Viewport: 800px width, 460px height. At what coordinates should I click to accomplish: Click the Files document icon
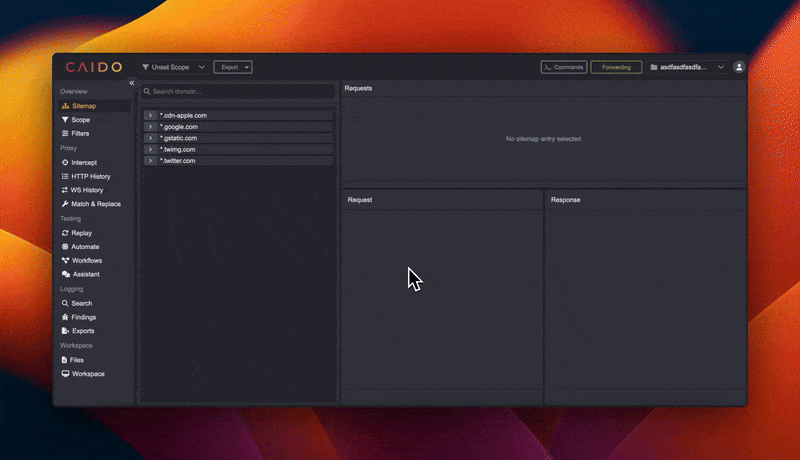[x=64, y=360]
